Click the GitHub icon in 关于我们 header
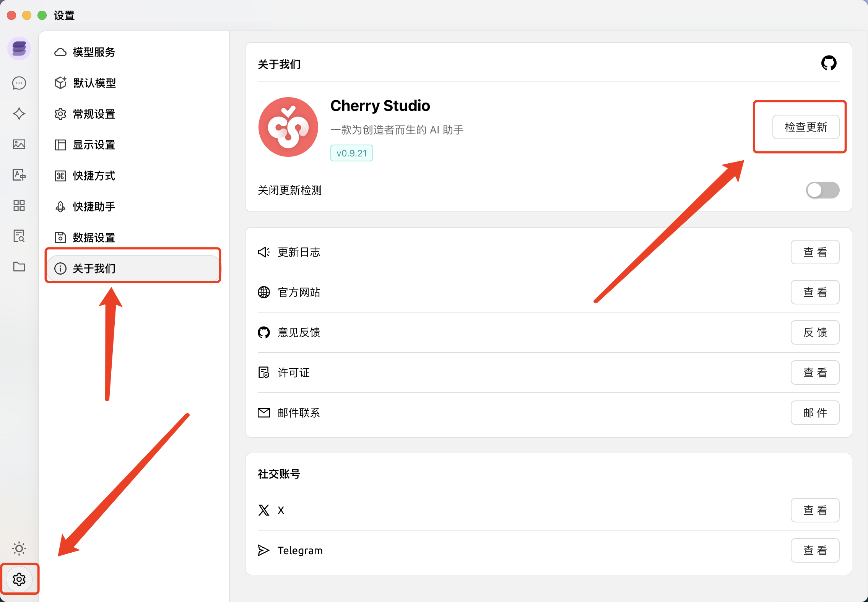Viewport: 868px width, 602px height. 829,63
